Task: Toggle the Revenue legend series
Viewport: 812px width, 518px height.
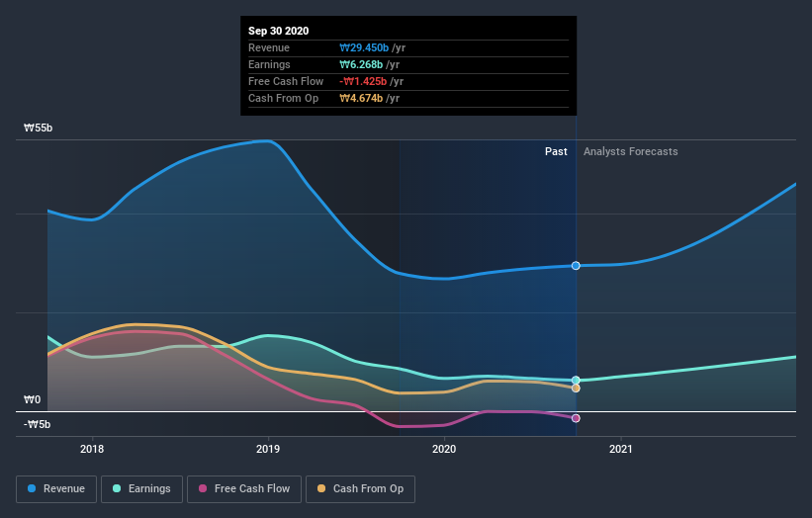Action: click(56, 489)
